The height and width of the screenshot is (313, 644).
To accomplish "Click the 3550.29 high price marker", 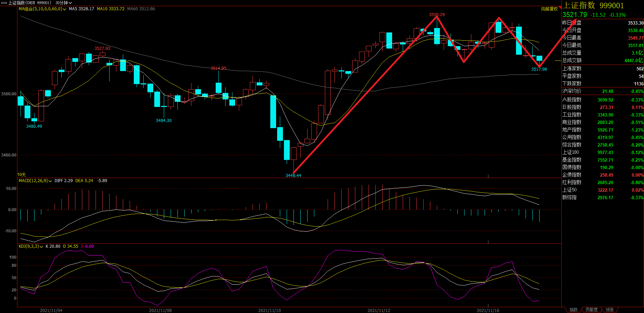I will (437, 15).
